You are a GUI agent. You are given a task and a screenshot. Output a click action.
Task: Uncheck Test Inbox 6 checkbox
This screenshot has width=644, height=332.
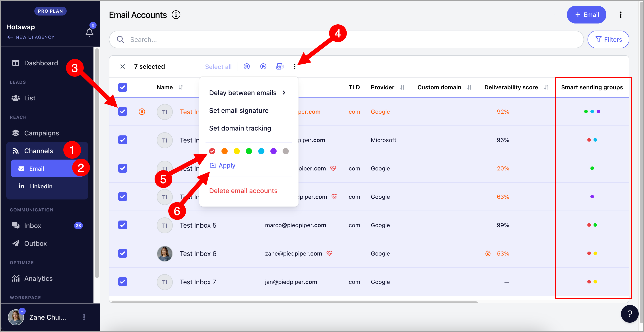click(122, 254)
